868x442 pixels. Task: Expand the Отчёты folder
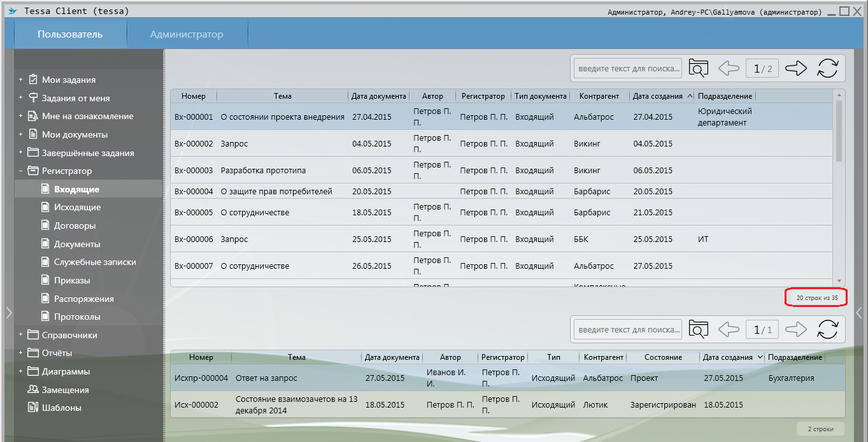pyautogui.click(x=20, y=353)
